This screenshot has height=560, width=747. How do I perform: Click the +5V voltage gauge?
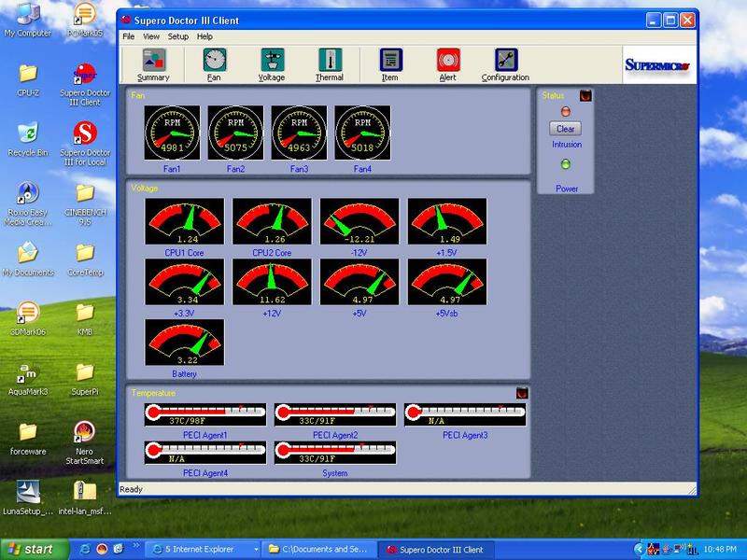pyautogui.click(x=359, y=282)
